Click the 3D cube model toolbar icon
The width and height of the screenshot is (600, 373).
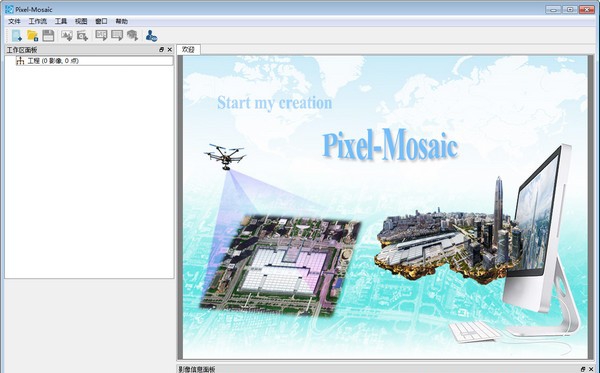pos(132,35)
